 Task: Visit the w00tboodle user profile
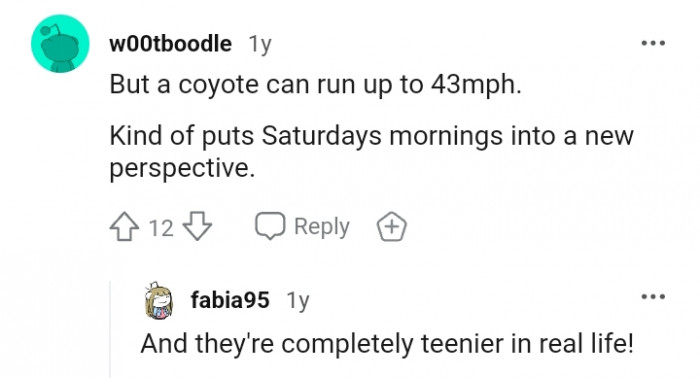click(x=171, y=44)
